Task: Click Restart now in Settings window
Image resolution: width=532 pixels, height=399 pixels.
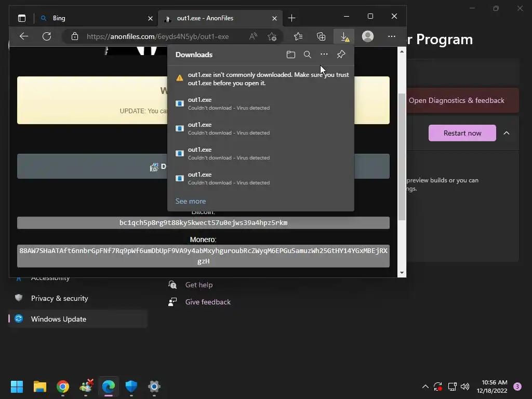Action: (462, 133)
